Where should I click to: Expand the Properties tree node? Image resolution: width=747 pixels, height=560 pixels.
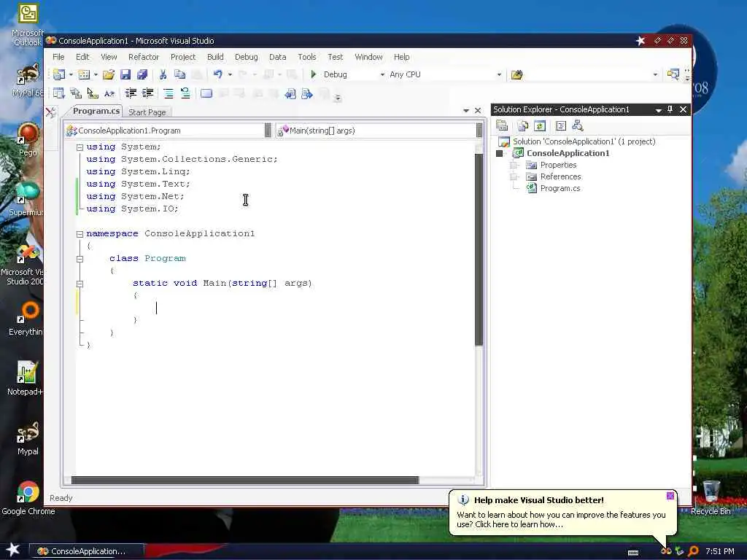click(514, 165)
